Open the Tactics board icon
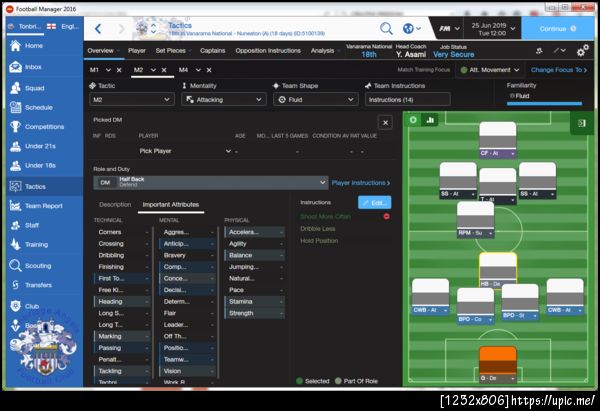The height and width of the screenshot is (411, 600). coord(15,186)
